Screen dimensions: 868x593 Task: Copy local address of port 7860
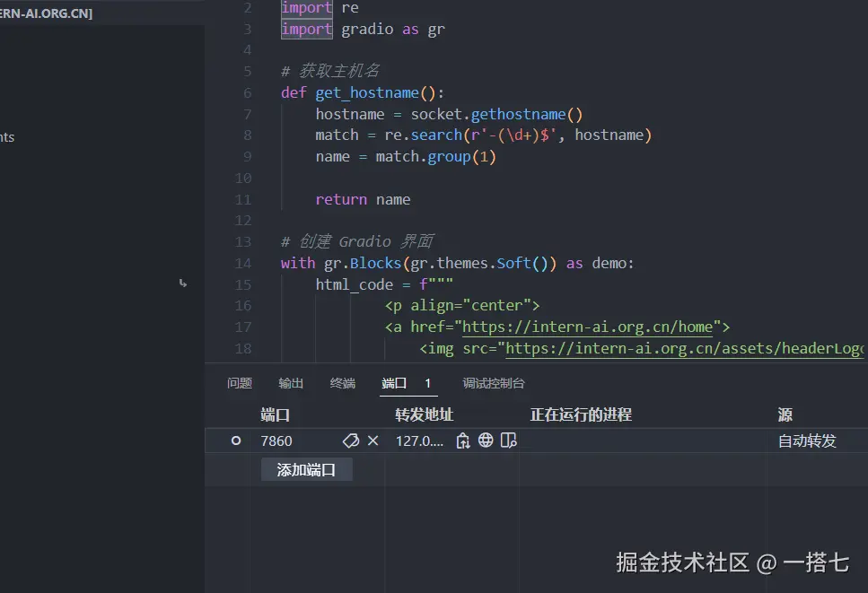[x=463, y=440]
